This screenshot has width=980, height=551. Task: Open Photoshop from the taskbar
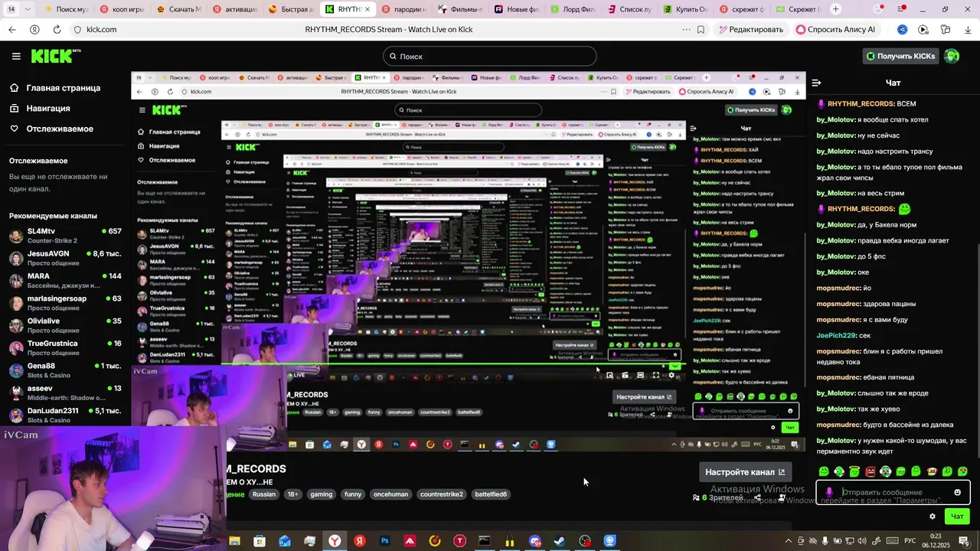(385, 541)
